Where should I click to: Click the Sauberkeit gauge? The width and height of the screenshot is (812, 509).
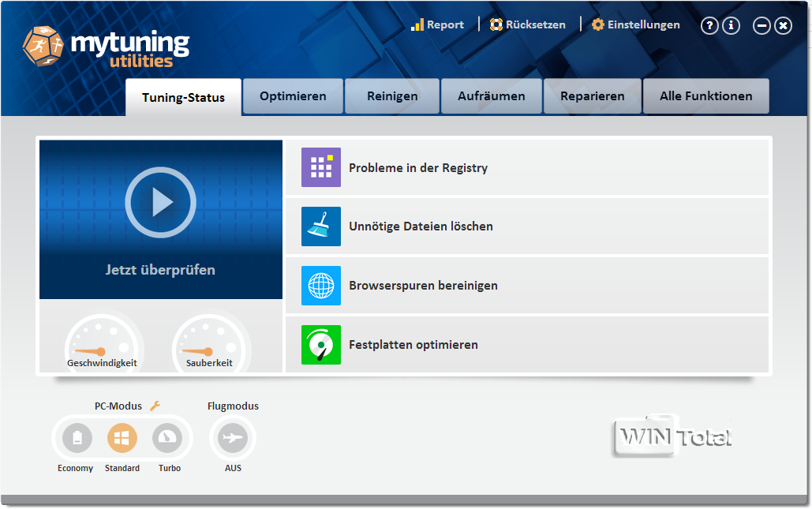tap(209, 342)
